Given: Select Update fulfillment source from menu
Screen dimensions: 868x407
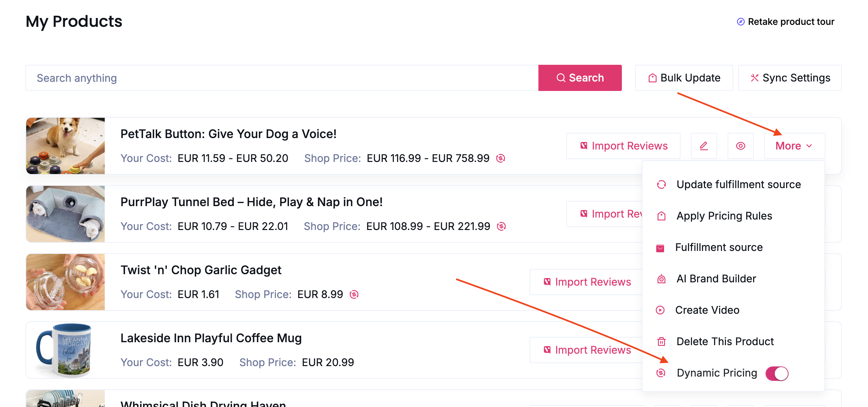Looking at the screenshot, I should tap(738, 184).
